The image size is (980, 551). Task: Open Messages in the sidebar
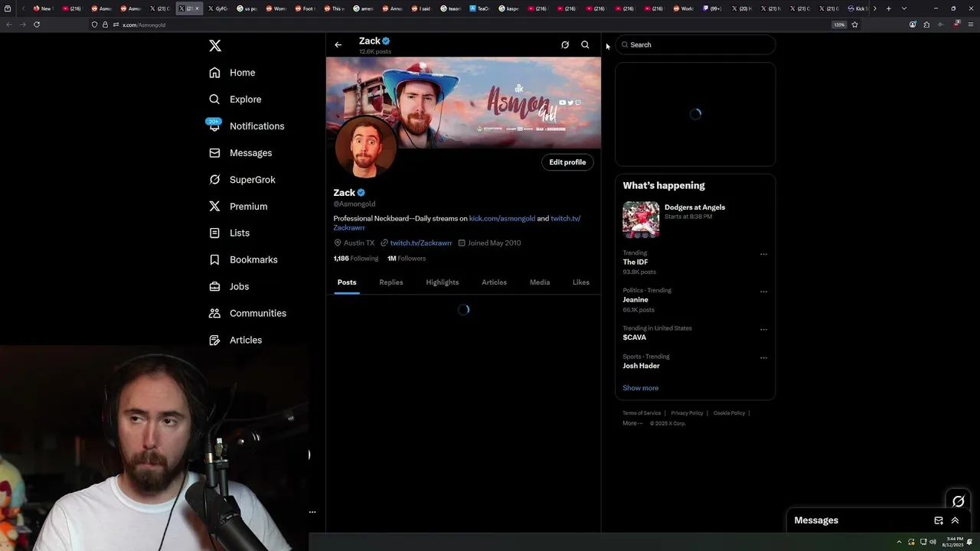coord(240,153)
